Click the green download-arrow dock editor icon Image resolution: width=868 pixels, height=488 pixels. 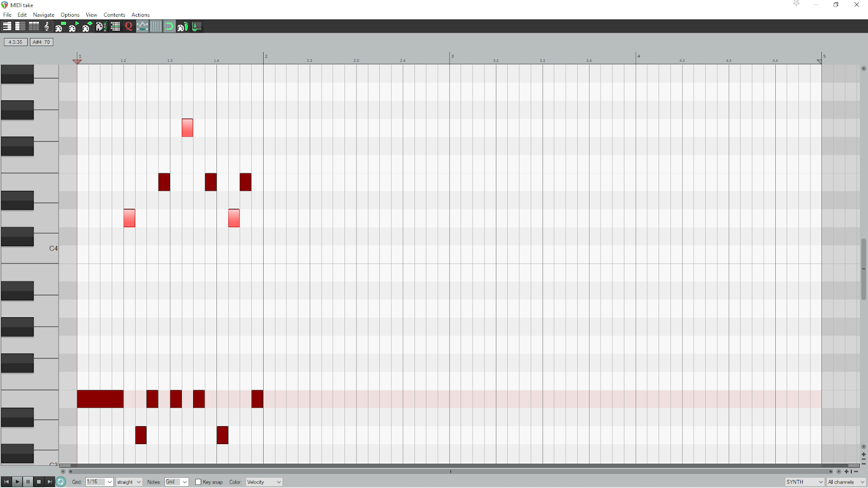click(196, 26)
